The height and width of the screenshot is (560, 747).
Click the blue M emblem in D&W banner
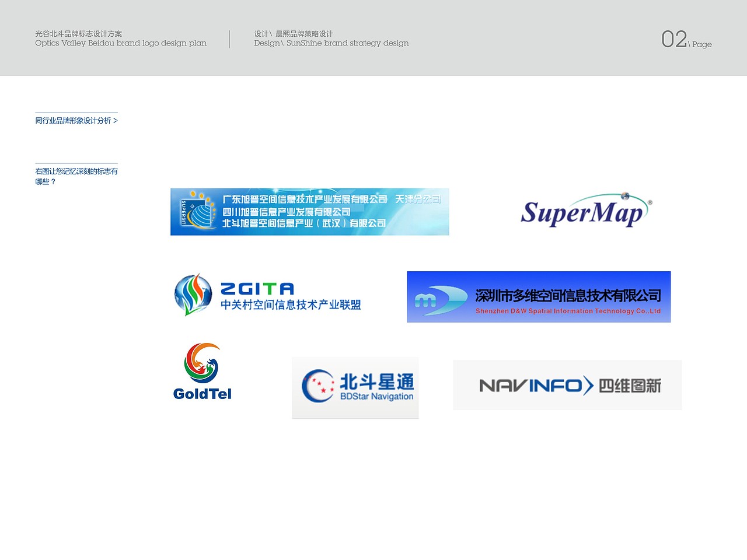pyautogui.click(x=440, y=300)
